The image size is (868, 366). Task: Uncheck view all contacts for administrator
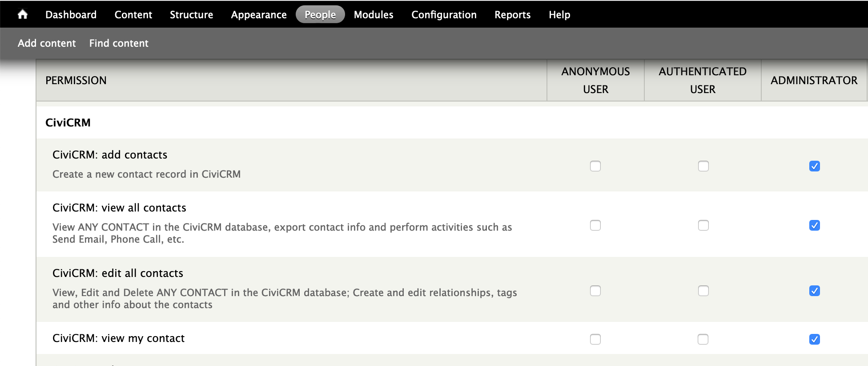coord(814,225)
